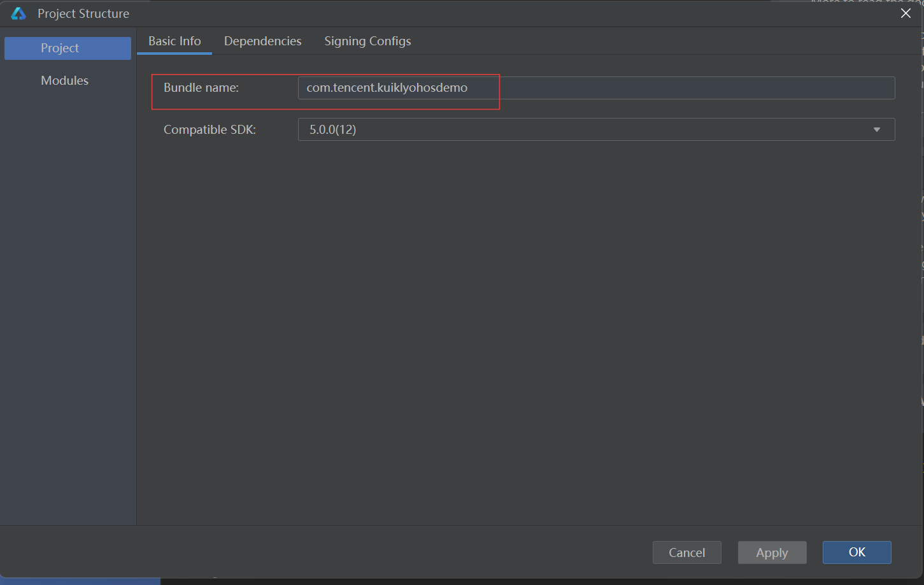Click the Cancel button
This screenshot has width=924, height=585.
click(x=686, y=552)
